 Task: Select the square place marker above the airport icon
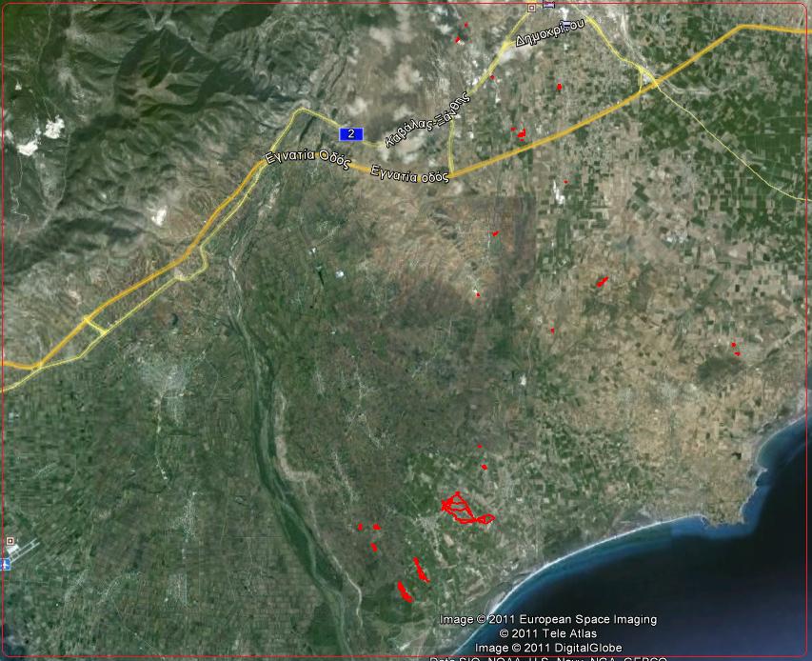pos(10,541)
